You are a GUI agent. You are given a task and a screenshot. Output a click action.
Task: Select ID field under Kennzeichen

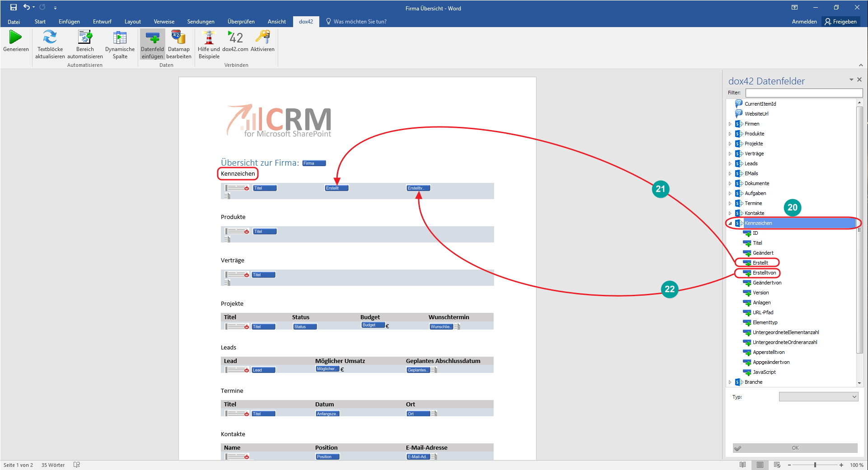click(x=755, y=233)
